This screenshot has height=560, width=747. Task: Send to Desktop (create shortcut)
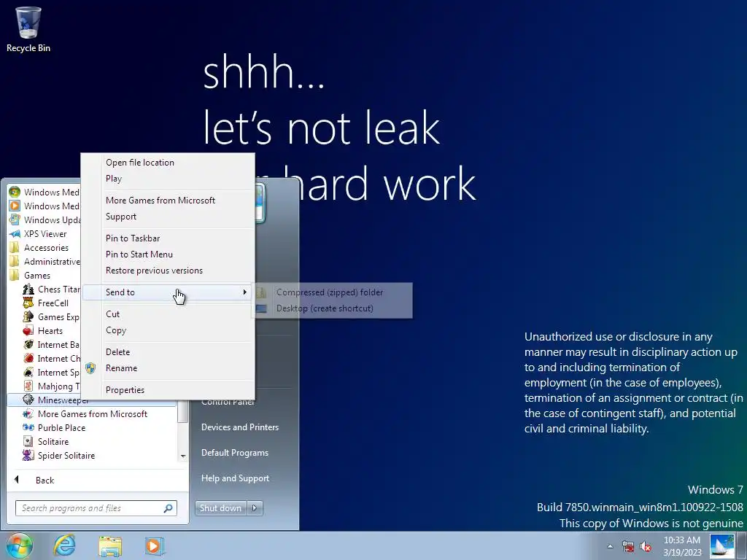coord(325,308)
